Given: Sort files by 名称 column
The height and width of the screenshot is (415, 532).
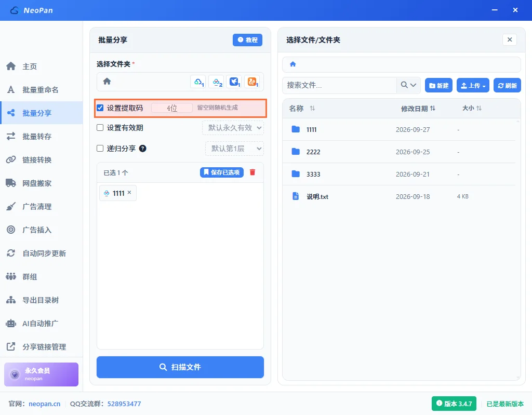Looking at the screenshot, I should 302,108.
